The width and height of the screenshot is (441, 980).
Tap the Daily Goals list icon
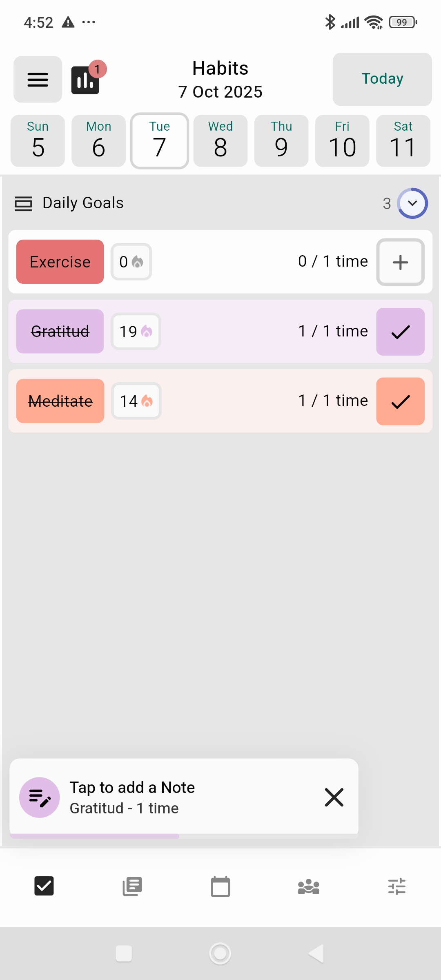[x=23, y=203]
